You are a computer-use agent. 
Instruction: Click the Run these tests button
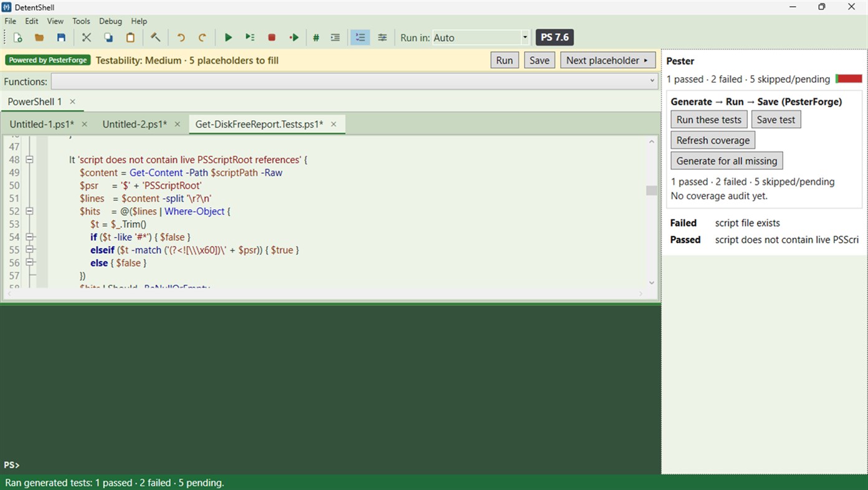pos(709,120)
